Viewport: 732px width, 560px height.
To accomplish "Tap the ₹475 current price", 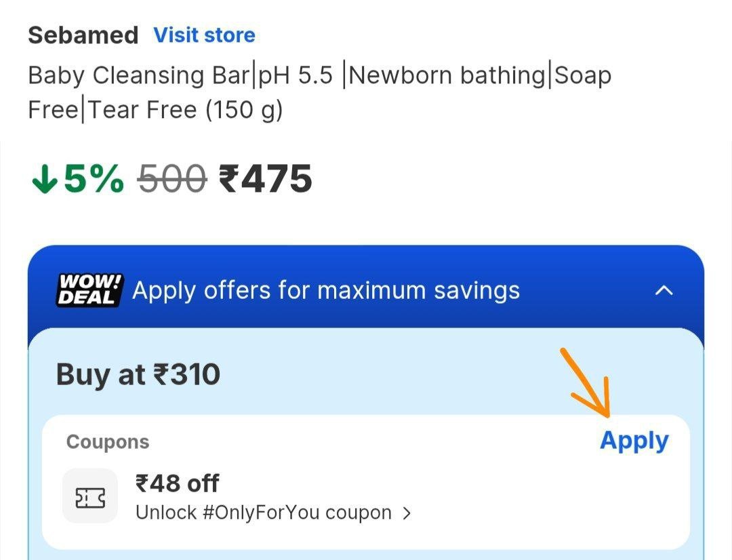I will pos(265,180).
